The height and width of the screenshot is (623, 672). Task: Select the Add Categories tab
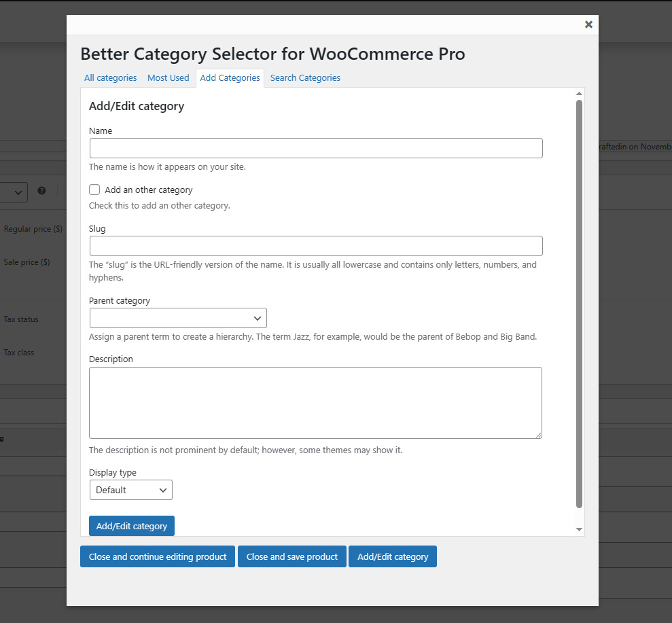point(230,78)
